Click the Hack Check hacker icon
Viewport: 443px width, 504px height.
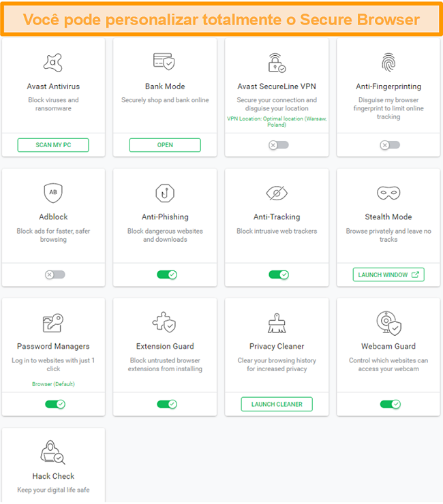pyautogui.click(x=52, y=452)
